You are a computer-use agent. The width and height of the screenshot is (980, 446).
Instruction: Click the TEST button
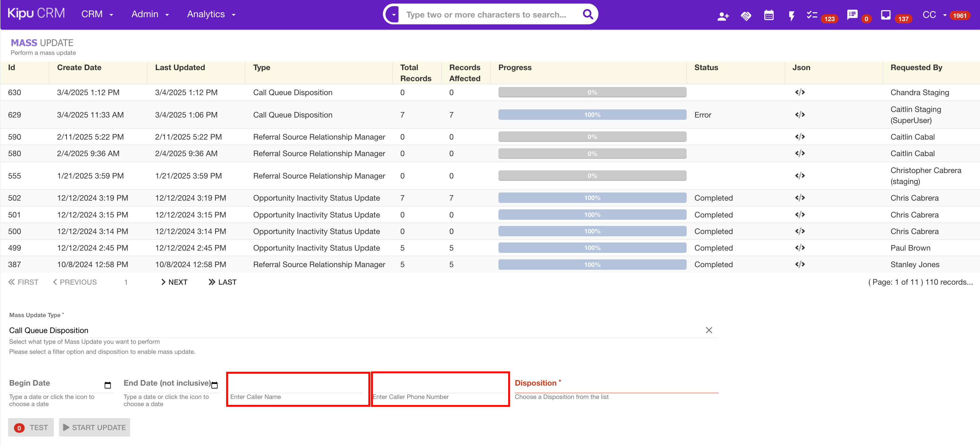pos(31,427)
